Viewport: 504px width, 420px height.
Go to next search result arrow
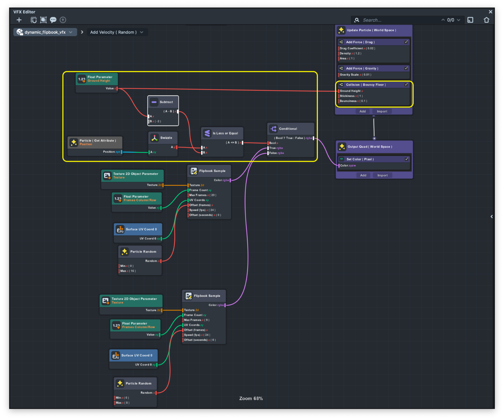pyautogui.click(x=459, y=20)
